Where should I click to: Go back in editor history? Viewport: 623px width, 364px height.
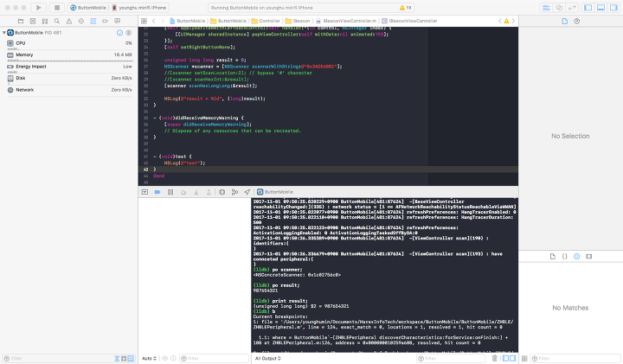[154, 21]
